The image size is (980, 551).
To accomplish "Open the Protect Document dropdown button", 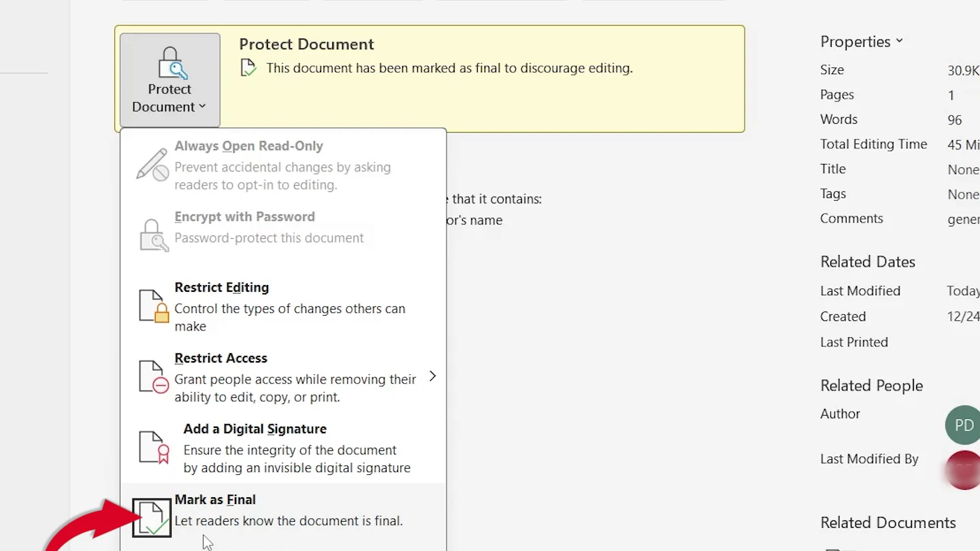I will tap(170, 80).
